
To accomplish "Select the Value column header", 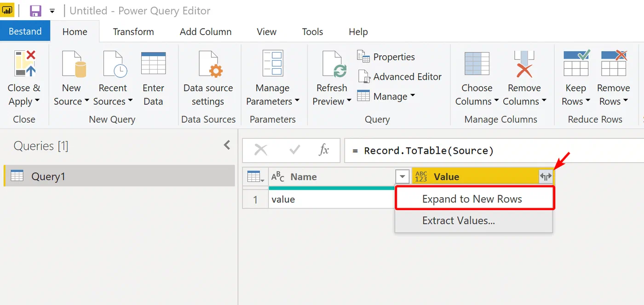I will click(x=483, y=176).
